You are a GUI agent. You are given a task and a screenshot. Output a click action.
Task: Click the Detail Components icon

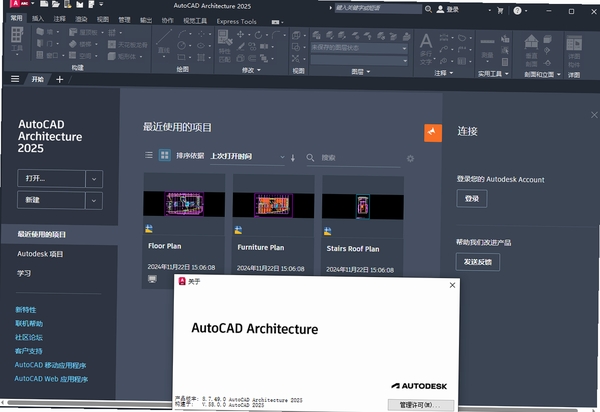tap(574, 43)
